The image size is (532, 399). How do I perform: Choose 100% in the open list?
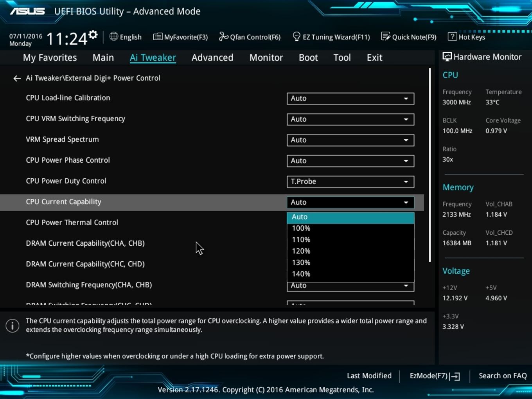point(350,228)
